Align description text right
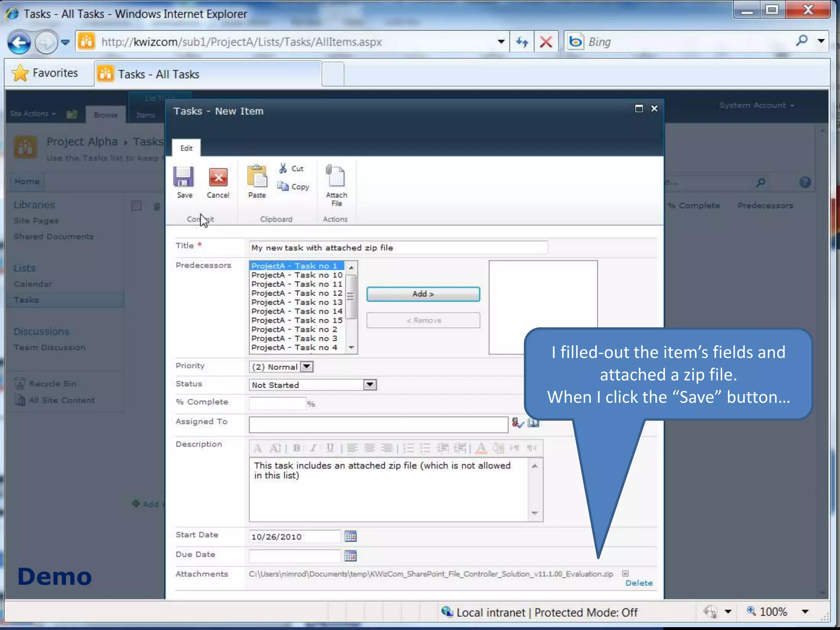Image resolution: width=840 pixels, height=630 pixels. tap(386, 448)
